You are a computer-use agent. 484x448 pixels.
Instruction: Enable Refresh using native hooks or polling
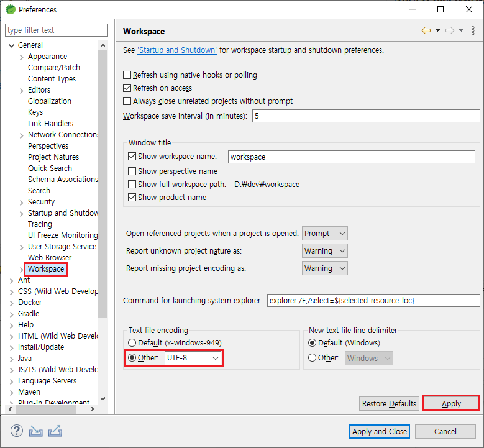click(x=127, y=75)
